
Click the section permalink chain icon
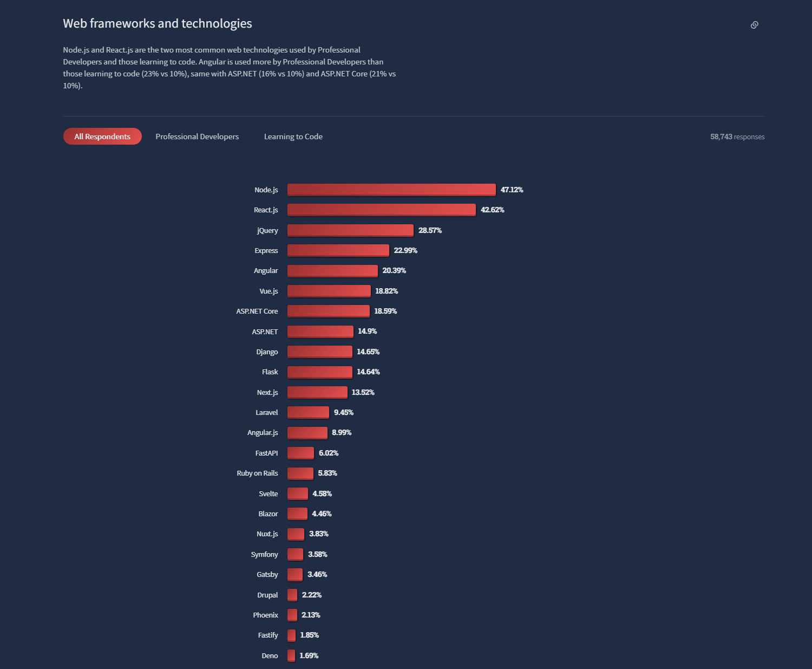point(754,25)
